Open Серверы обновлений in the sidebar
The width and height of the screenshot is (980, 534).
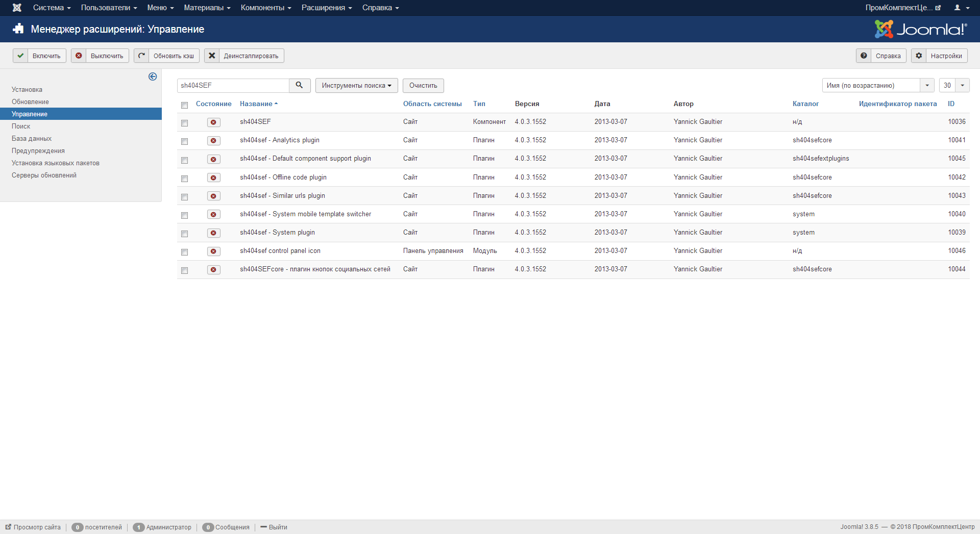44,175
